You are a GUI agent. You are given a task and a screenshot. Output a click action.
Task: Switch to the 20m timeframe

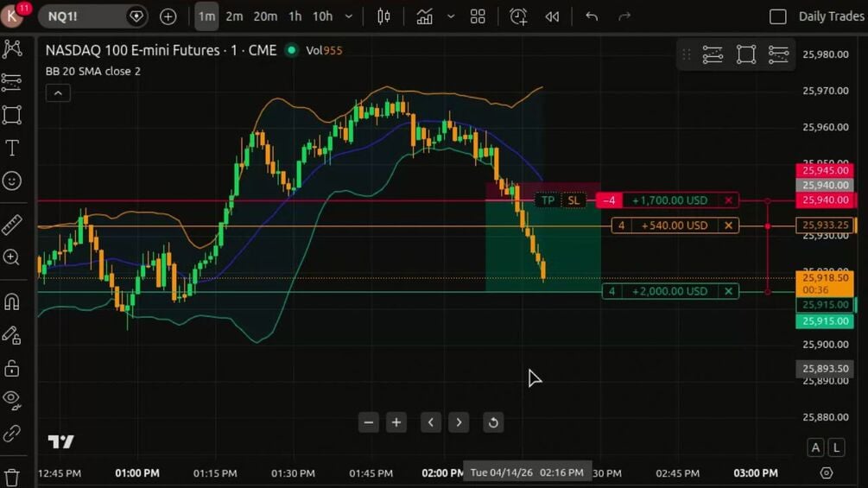[x=265, y=16]
